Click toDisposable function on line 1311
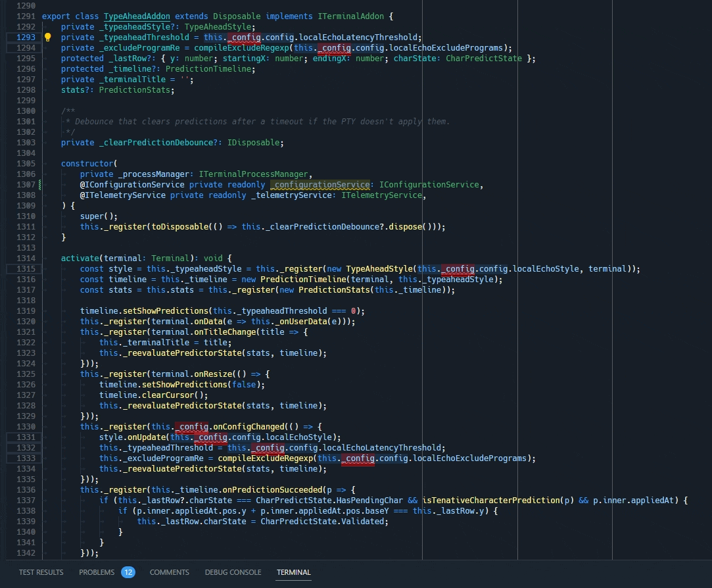Screen dimensions: 712x588 pos(180,227)
